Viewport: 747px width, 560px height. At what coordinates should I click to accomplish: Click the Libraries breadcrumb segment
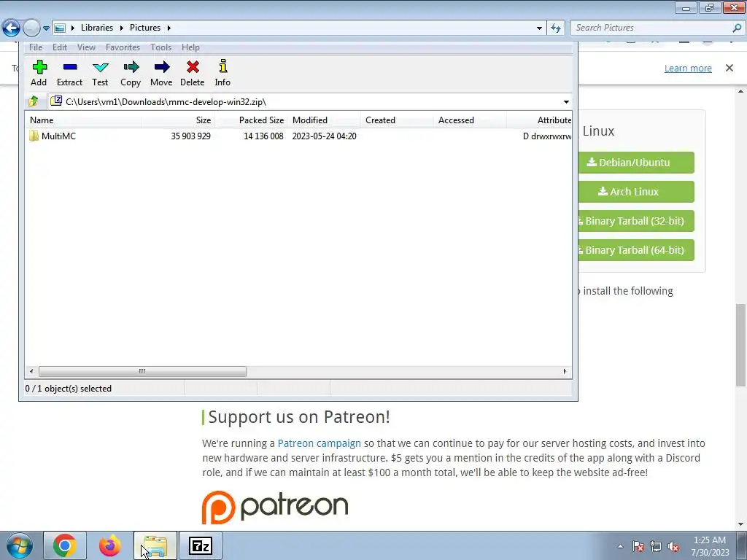(x=97, y=28)
